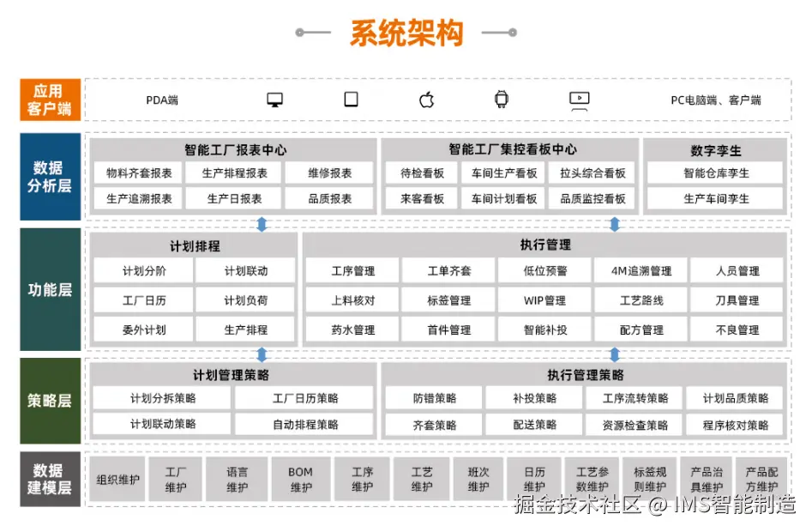
Task: Click 刀具管理 box
Action: [x=737, y=300]
